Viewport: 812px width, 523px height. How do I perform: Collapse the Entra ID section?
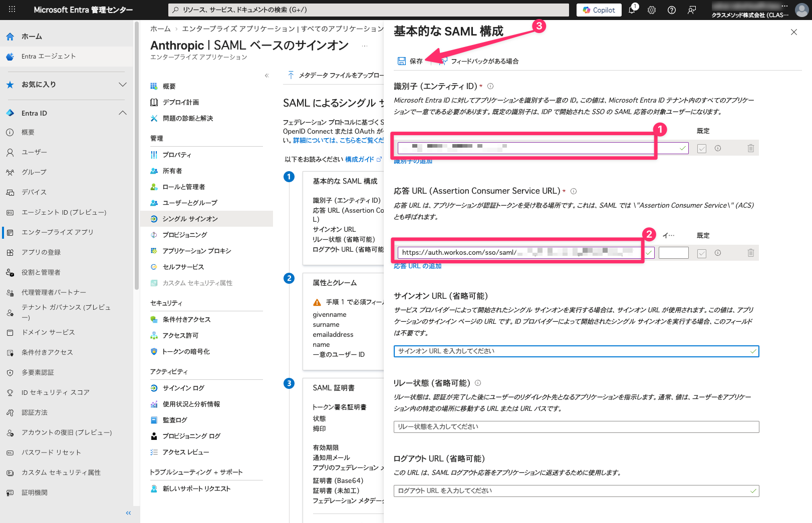pyautogui.click(x=123, y=113)
